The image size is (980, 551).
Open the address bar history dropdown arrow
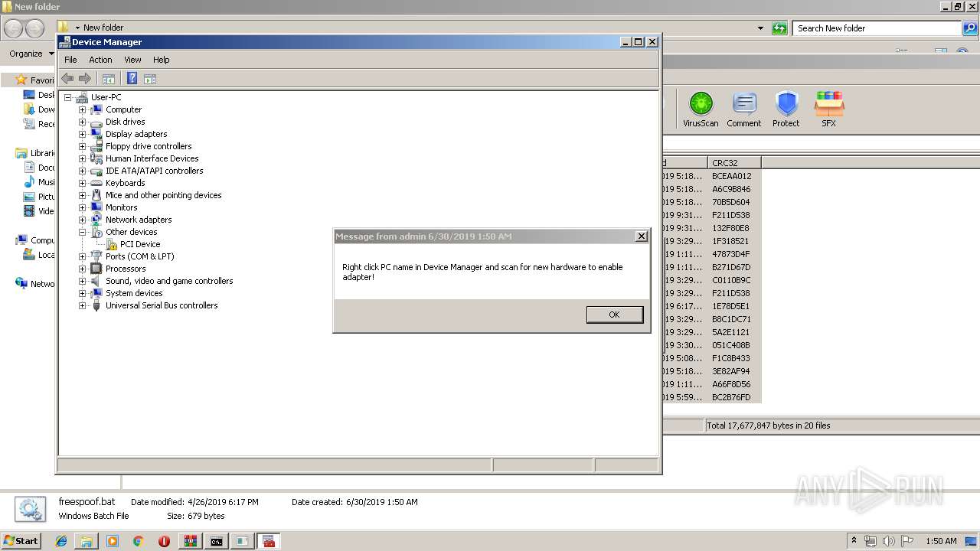(760, 28)
